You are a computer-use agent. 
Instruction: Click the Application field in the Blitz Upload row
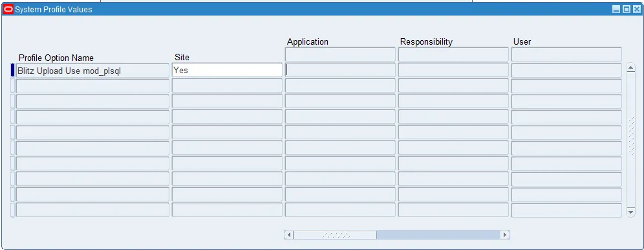click(x=340, y=71)
